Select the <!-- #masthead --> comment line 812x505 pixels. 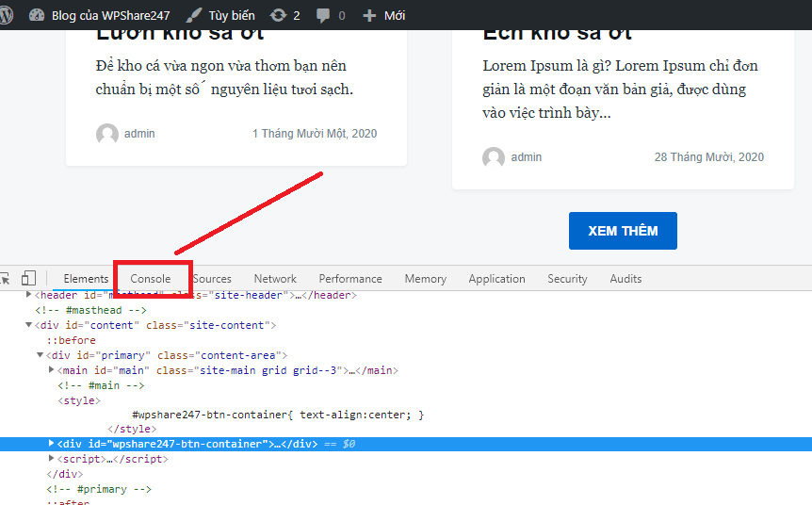coord(91,310)
